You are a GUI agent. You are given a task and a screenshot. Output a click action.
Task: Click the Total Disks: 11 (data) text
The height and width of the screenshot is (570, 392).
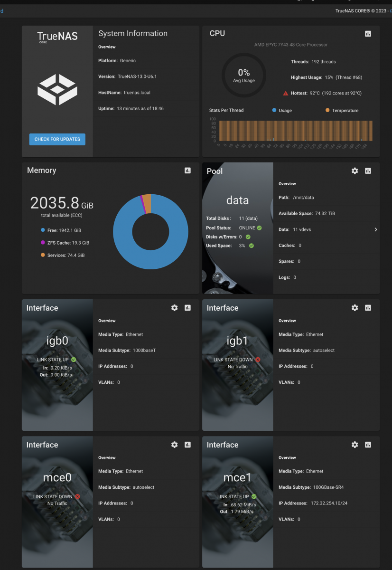(232, 218)
